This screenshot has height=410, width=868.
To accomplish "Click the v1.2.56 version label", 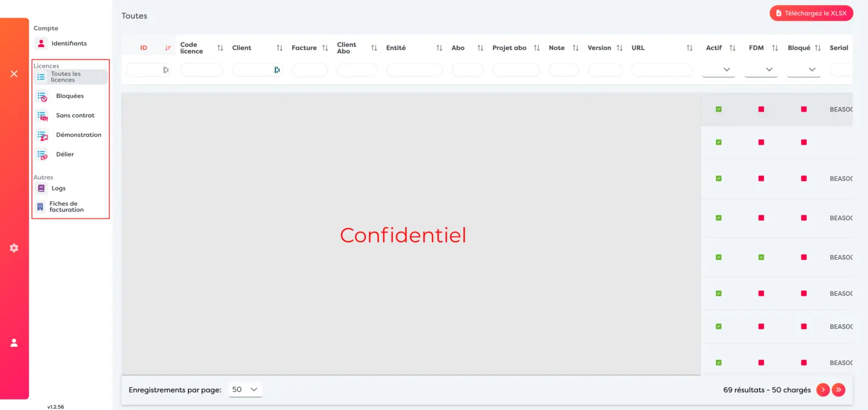I will 55,407.
